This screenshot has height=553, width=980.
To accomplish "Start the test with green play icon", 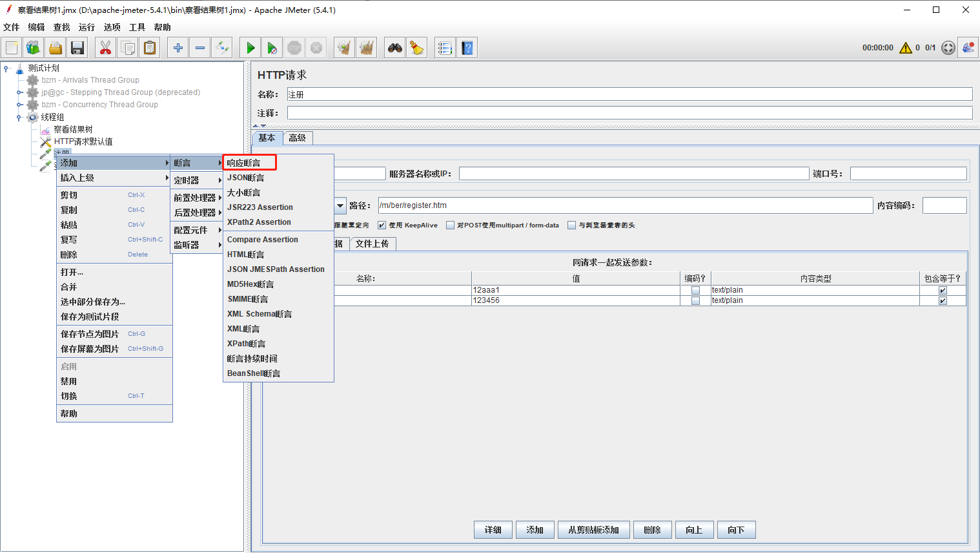I will click(250, 48).
